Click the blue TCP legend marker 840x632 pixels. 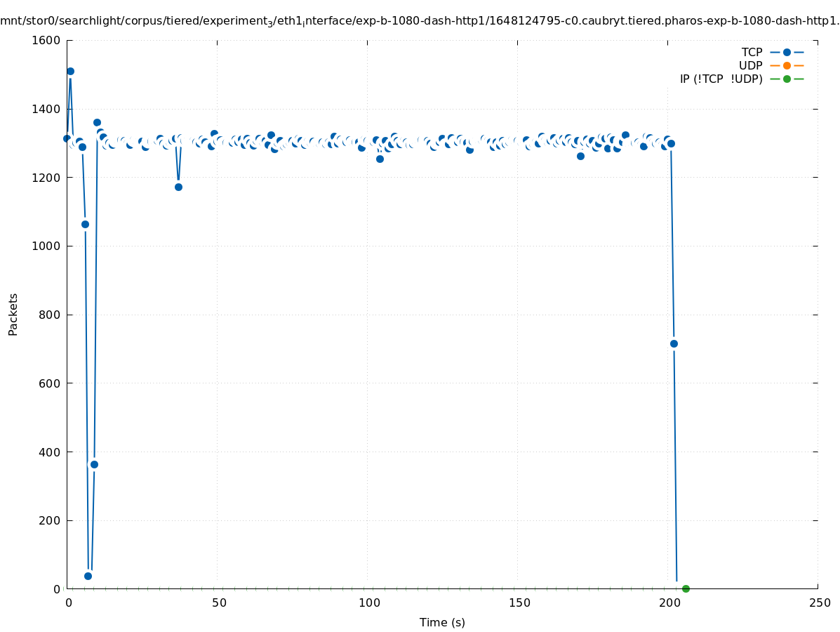(787, 52)
